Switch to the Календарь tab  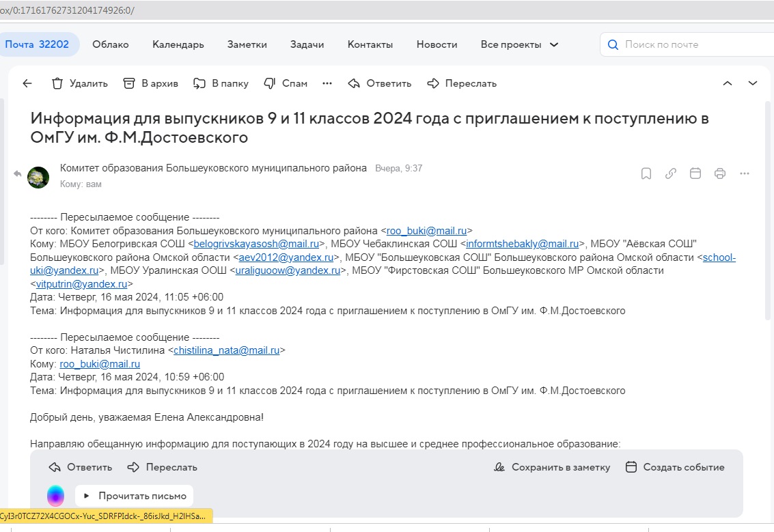[x=178, y=44]
